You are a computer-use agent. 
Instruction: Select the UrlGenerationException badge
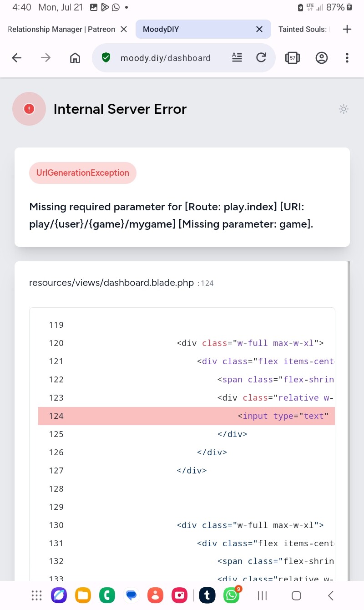pos(83,173)
